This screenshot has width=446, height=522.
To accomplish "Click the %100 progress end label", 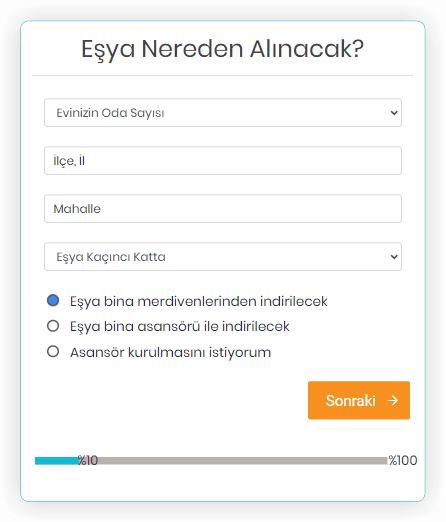I will [403, 461].
